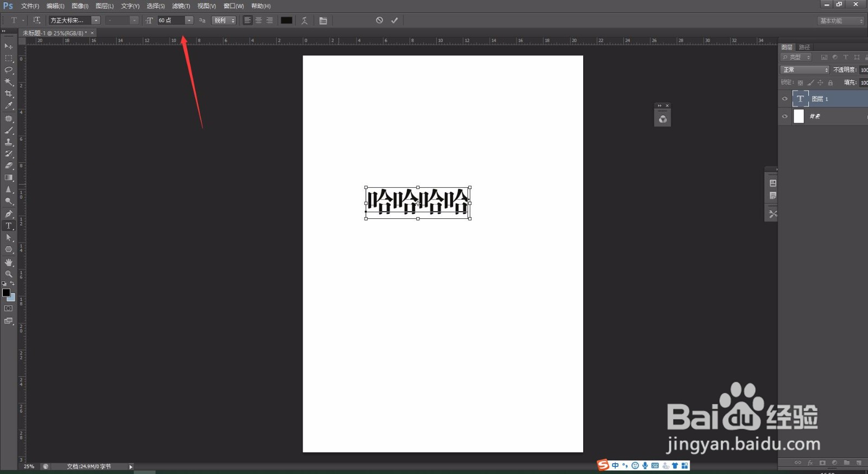Filter layers by type layers

pos(846,57)
